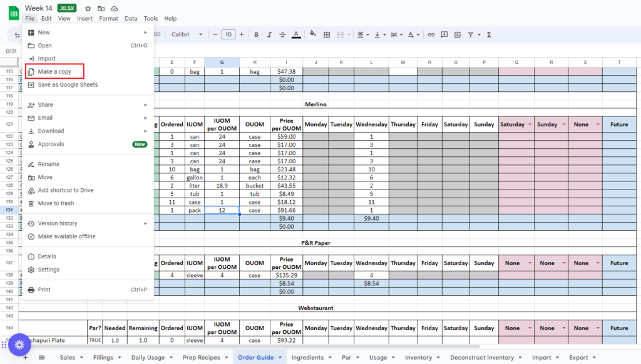Open the borders tool

[326, 34]
